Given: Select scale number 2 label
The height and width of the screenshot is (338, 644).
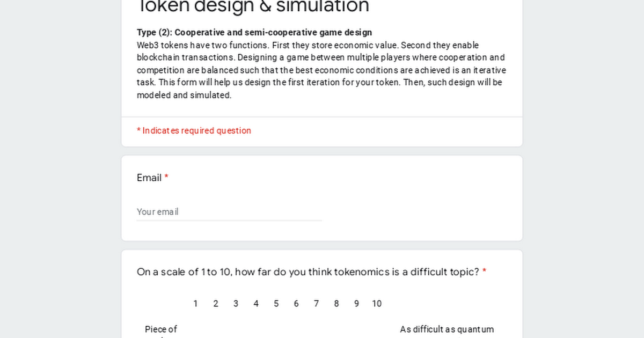Looking at the screenshot, I should point(216,304).
